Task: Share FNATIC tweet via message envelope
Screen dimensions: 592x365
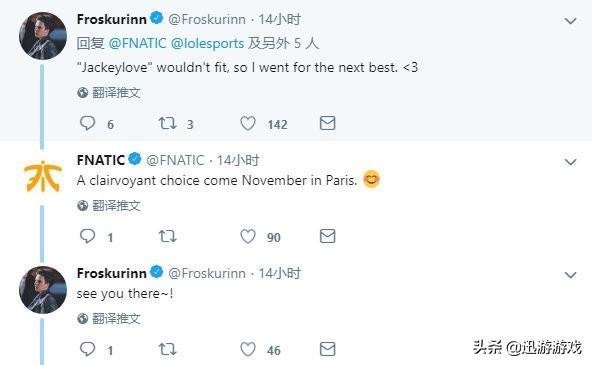Action: tap(327, 236)
